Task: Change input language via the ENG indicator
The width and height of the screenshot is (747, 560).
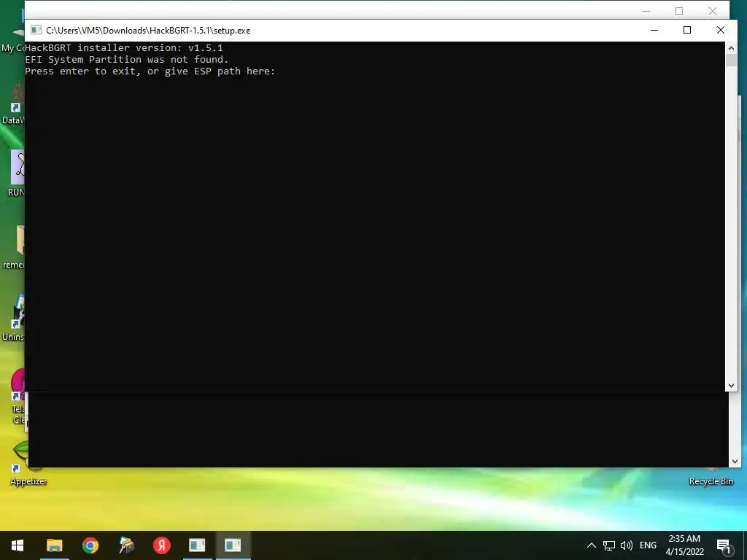Action: tap(648, 545)
